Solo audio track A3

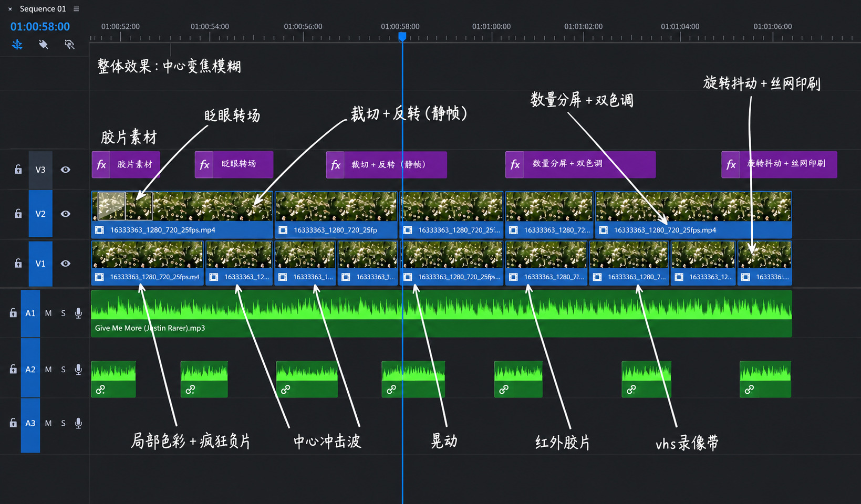click(63, 423)
